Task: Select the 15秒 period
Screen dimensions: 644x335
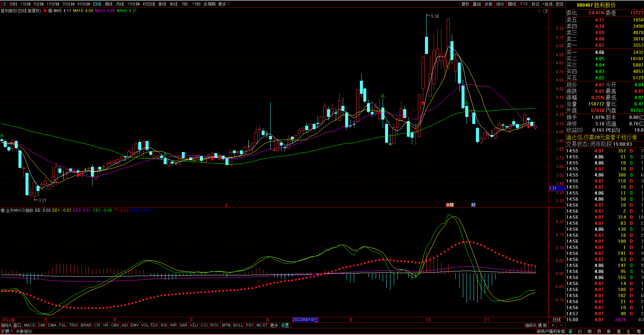Action: coord(196,4)
